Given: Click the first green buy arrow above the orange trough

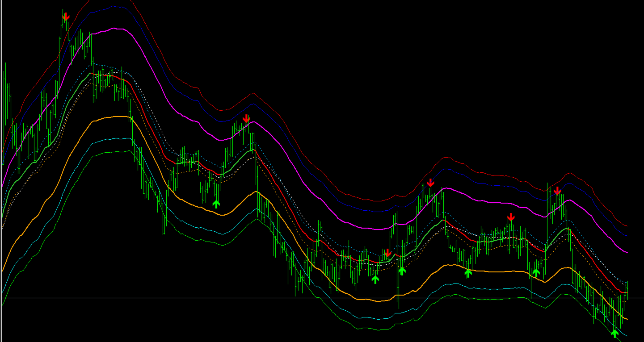Looking at the screenshot, I should click(216, 204).
